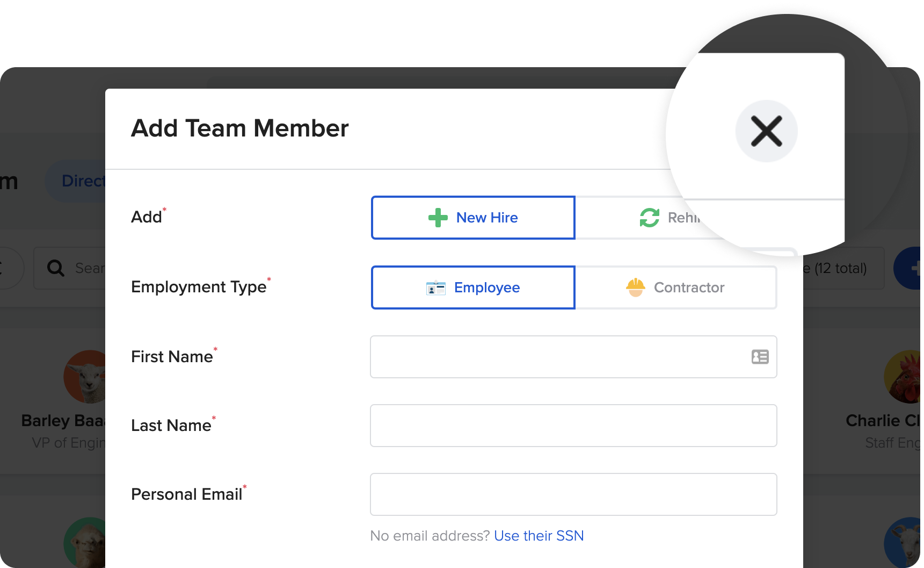Click Charlie's rooster profile picture
Viewport: 924px width, 568px height.
click(904, 377)
